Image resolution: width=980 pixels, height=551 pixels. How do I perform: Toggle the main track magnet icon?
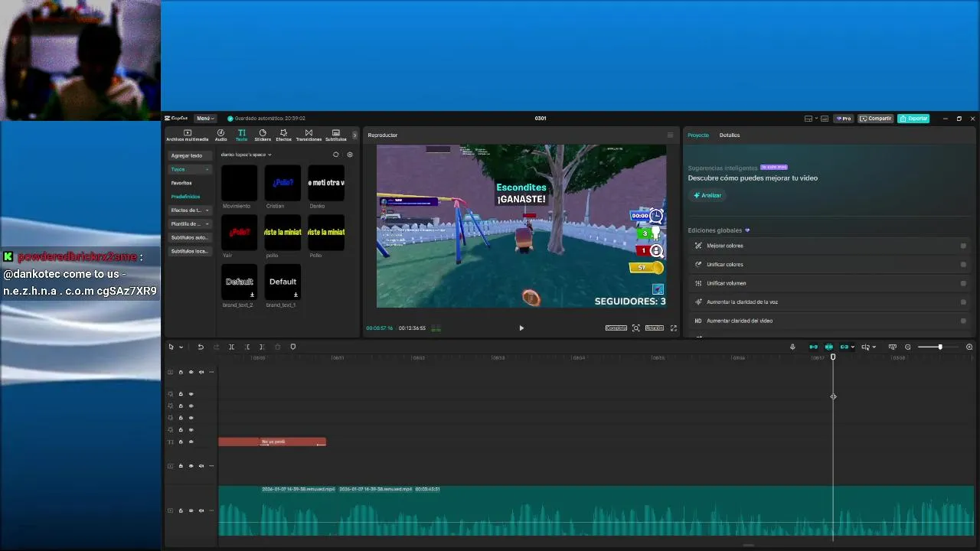pos(813,347)
